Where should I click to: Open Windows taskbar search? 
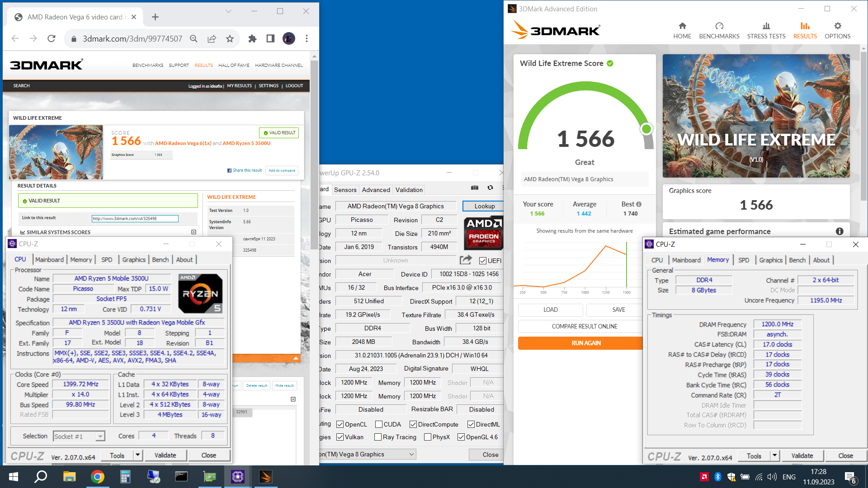click(41, 477)
